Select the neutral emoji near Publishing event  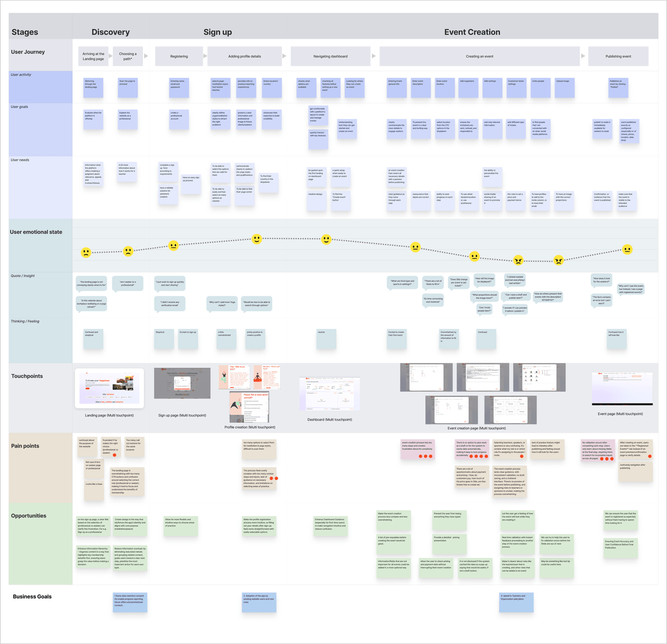(627, 250)
